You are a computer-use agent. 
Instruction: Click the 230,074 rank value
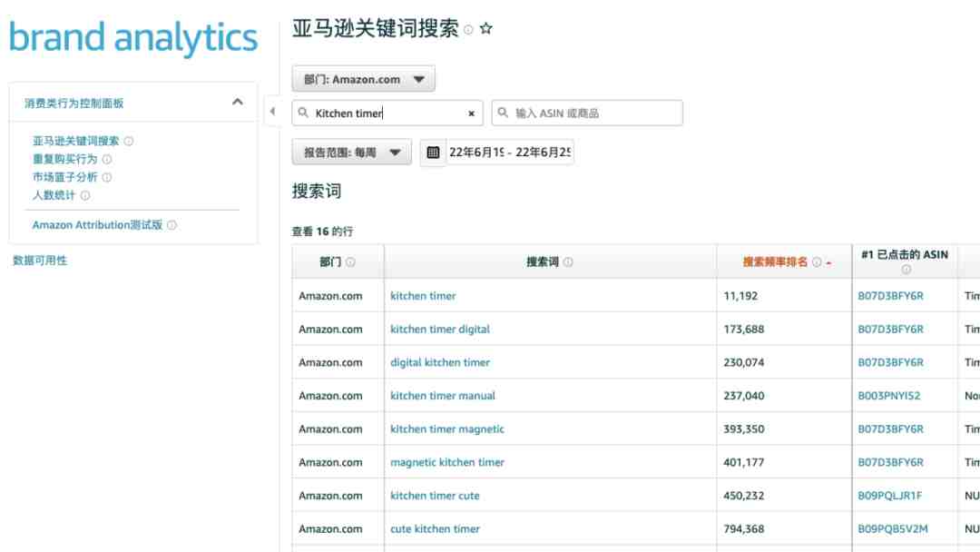744,362
